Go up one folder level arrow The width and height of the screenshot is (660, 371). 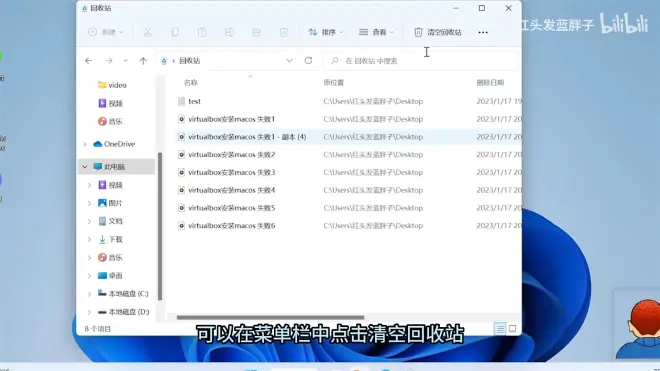143,61
